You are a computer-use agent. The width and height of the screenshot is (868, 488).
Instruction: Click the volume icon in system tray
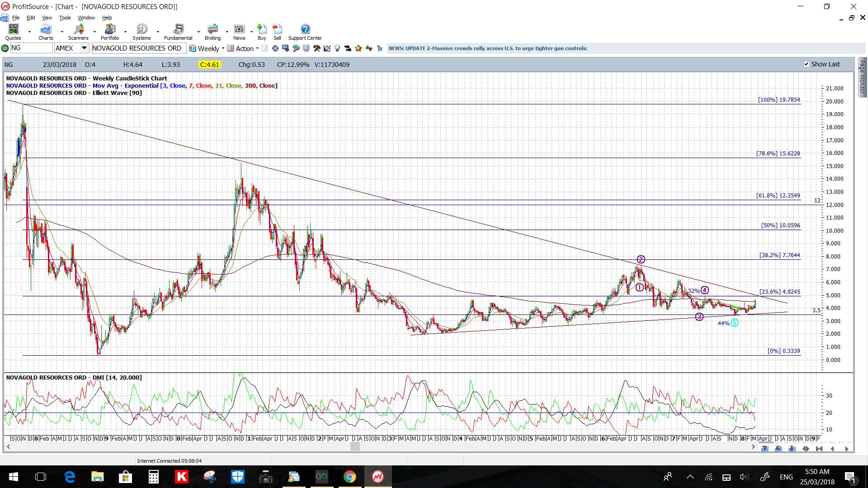[x=744, y=477]
